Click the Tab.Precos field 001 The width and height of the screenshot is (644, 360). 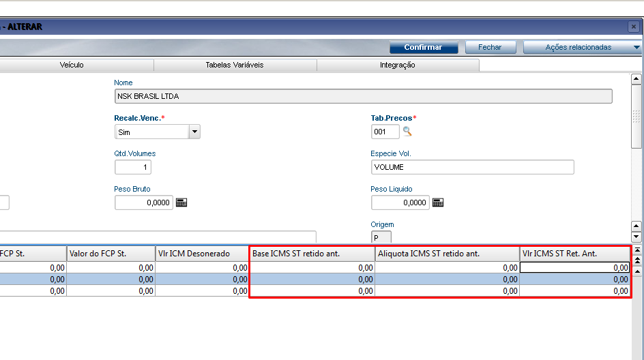click(385, 132)
